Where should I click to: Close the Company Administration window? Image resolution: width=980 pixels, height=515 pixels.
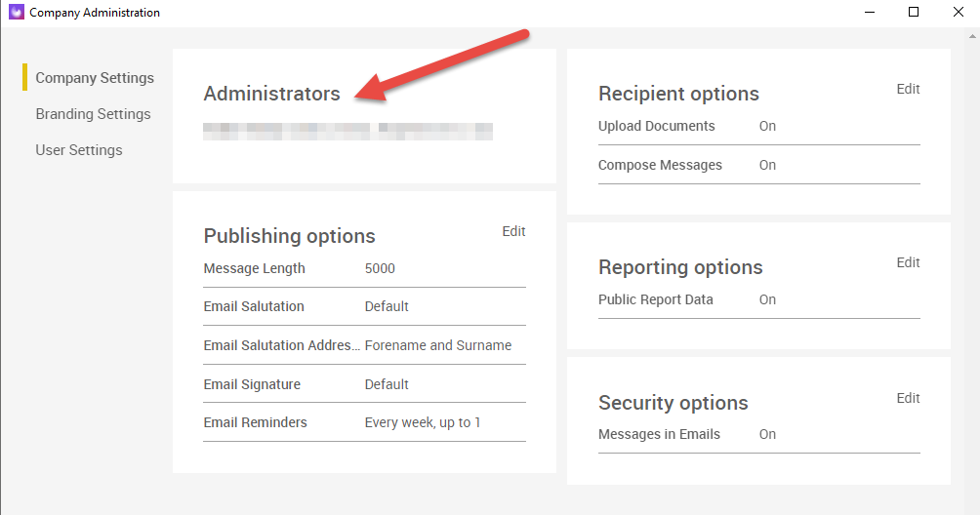[959, 12]
